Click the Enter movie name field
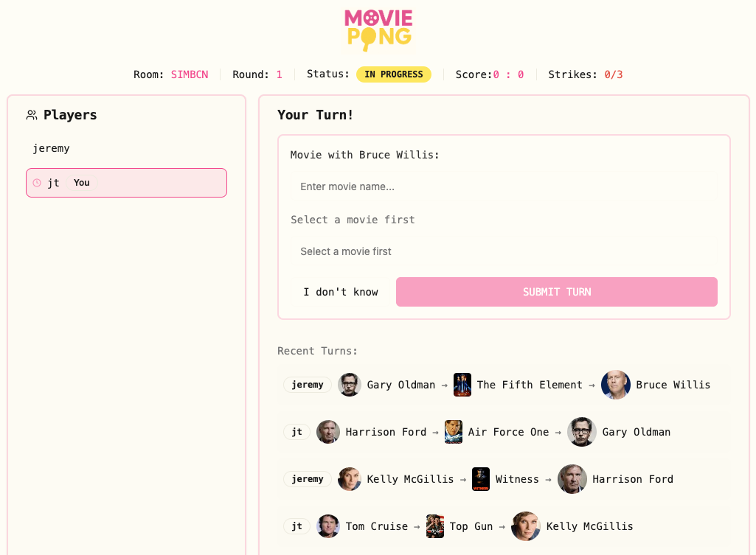This screenshot has width=756, height=555. 504,187
